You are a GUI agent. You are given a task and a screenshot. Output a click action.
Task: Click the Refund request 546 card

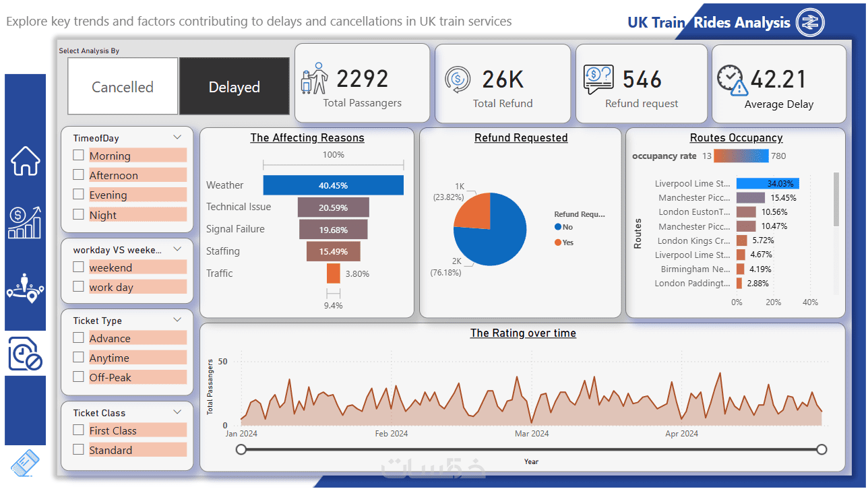[x=642, y=84]
